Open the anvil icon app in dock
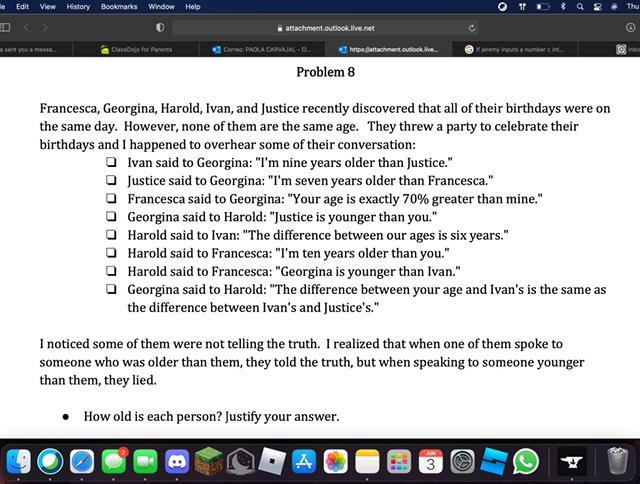This screenshot has width=640, height=484. [572, 462]
